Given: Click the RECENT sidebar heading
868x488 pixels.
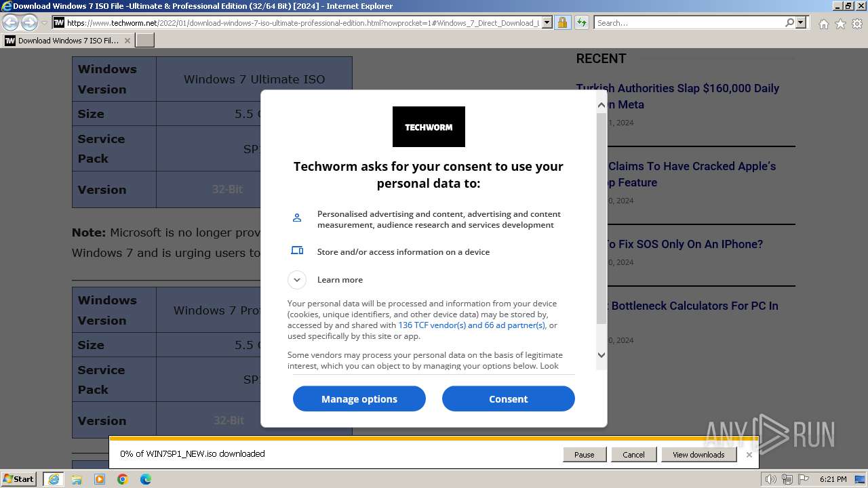Looking at the screenshot, I should coord(601,58).
